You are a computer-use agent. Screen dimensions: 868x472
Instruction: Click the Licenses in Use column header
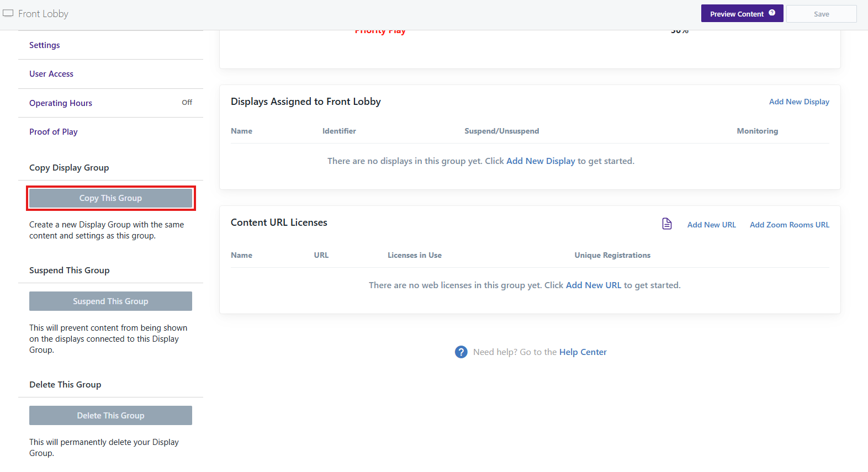pyautogui.click(x=415, y=255)
